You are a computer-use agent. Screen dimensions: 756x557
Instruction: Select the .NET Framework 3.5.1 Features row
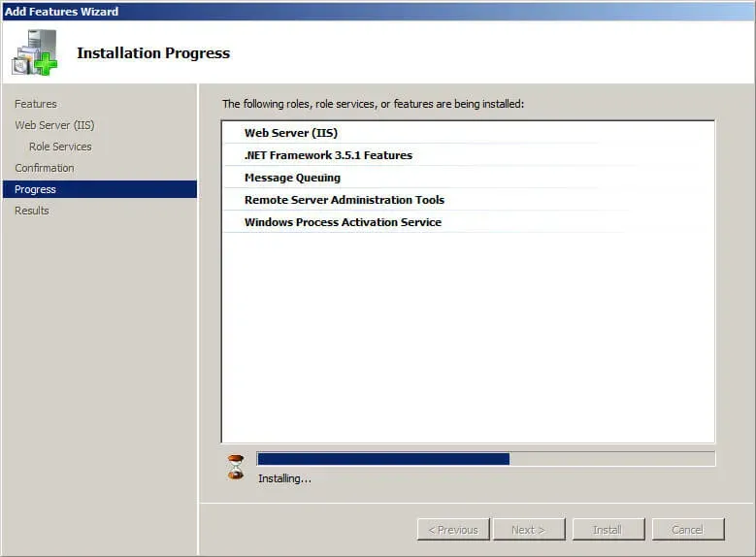click(x=469, y=155)
